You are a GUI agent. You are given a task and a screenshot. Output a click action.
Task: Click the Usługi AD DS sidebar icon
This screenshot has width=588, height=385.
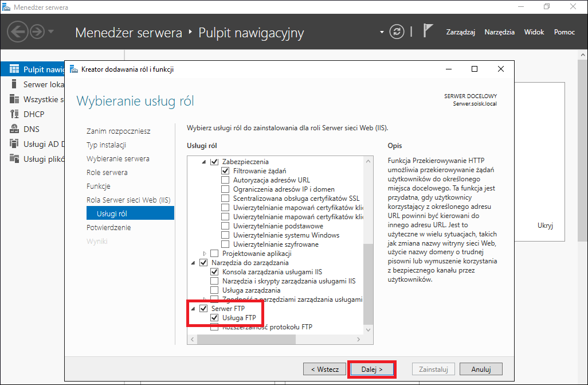(14, 143)
